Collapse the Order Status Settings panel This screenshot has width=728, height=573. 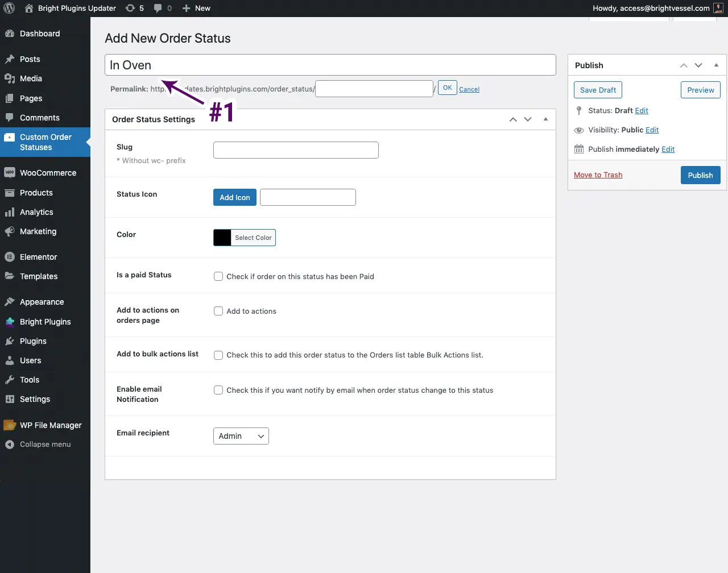545,119
